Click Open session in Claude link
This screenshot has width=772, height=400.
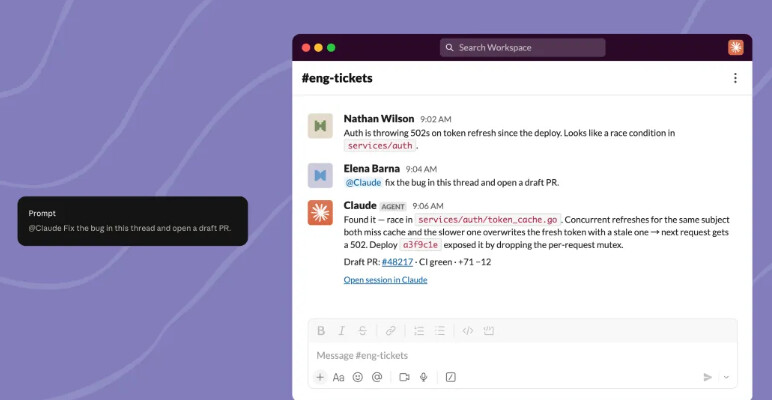click(386, 280)
